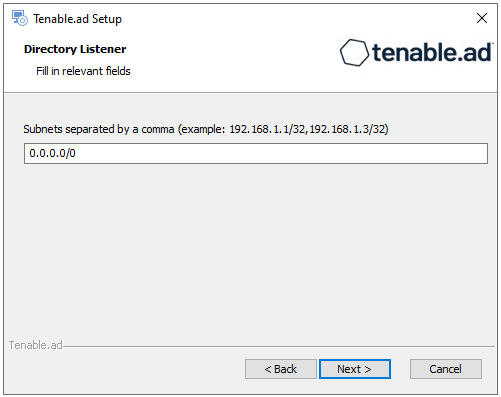Screen dimensions: 501x397
Task: Click the 'Subnets separated by a comma' label
Action: pyautogui.click(x=99, y=129)
